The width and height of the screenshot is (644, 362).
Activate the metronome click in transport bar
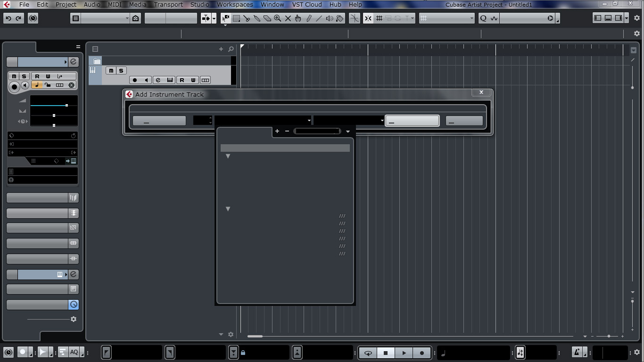577,352
